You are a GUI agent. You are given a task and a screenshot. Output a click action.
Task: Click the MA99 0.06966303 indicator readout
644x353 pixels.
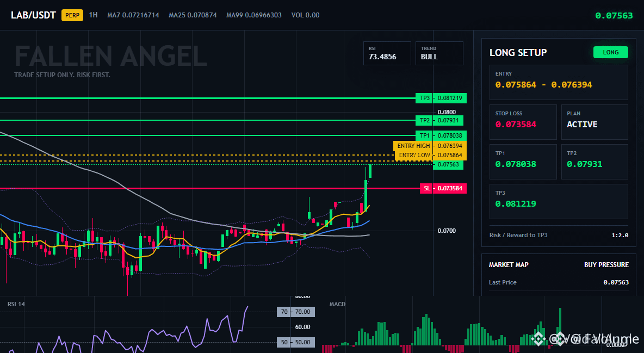tap(254, 15)
